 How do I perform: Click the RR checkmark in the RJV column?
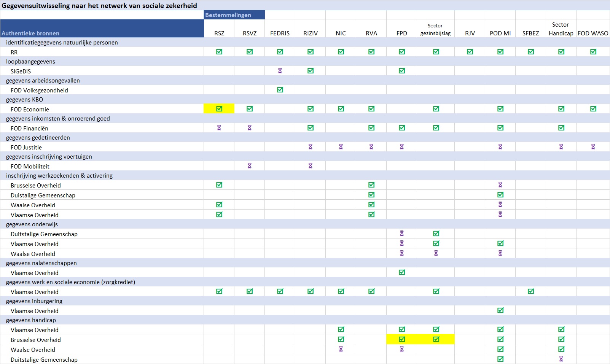click(470, 52)
